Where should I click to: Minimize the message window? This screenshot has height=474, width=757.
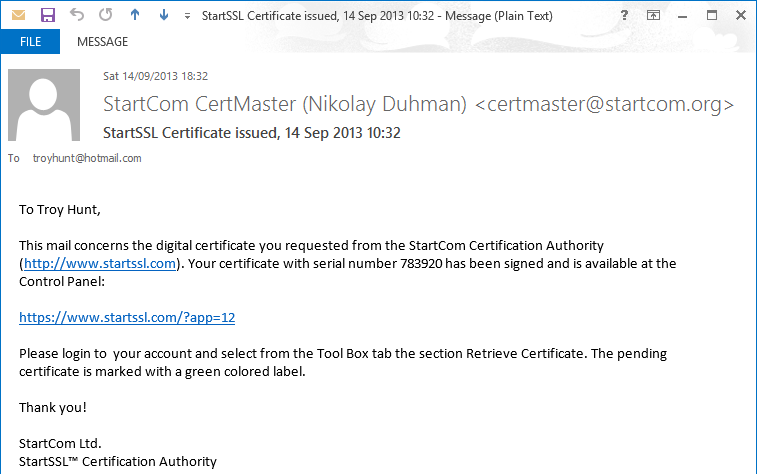(x=682, y=16)
